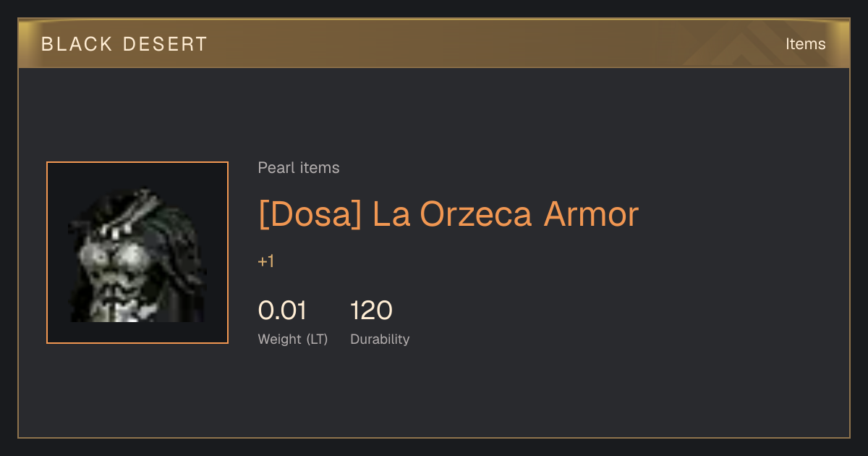Click the gold header banner bar
The width and height of the screenshot is (868, 456).
(x=434, y=43)
